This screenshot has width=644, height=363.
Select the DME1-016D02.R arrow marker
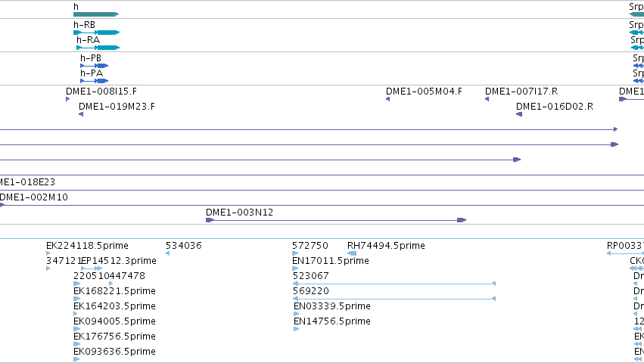coord(519,114)
